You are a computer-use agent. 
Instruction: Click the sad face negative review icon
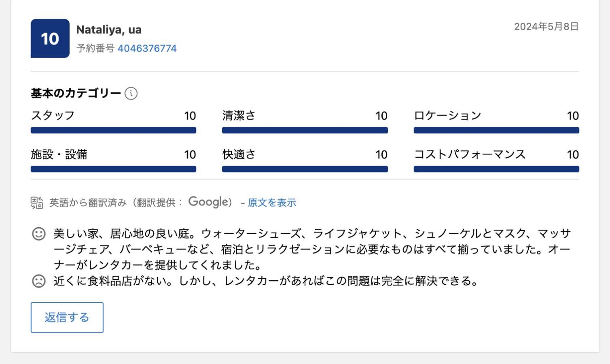pos(39,281)
